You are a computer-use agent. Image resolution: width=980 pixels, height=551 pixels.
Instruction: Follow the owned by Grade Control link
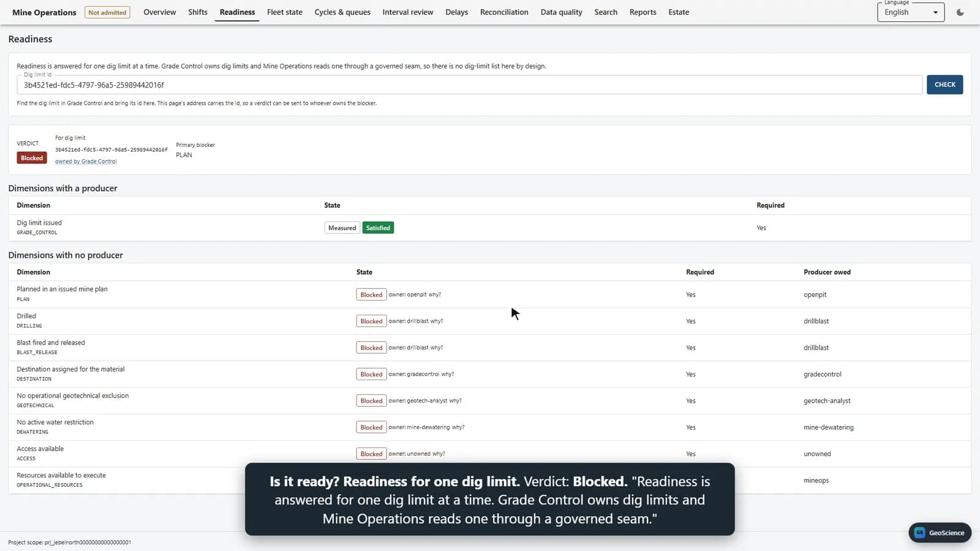[86, 162]
